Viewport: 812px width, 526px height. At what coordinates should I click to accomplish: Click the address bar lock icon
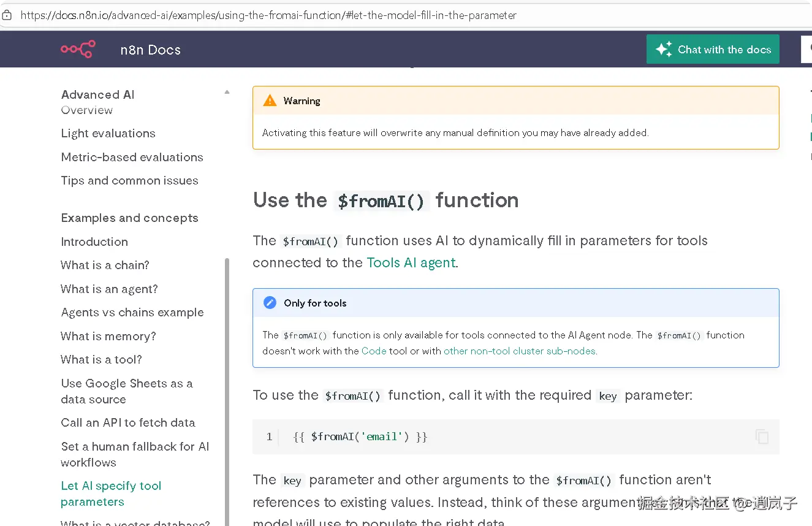(7, 15)
